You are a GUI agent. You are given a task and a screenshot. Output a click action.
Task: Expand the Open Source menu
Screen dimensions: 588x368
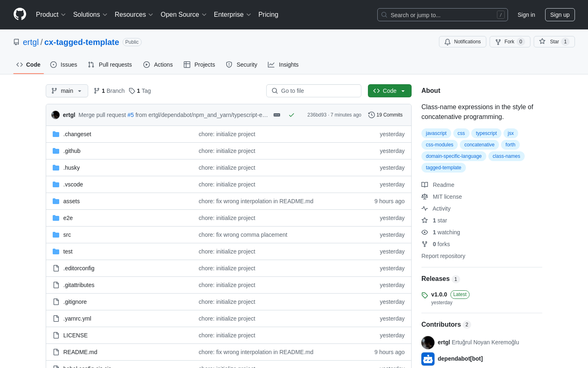184,14
